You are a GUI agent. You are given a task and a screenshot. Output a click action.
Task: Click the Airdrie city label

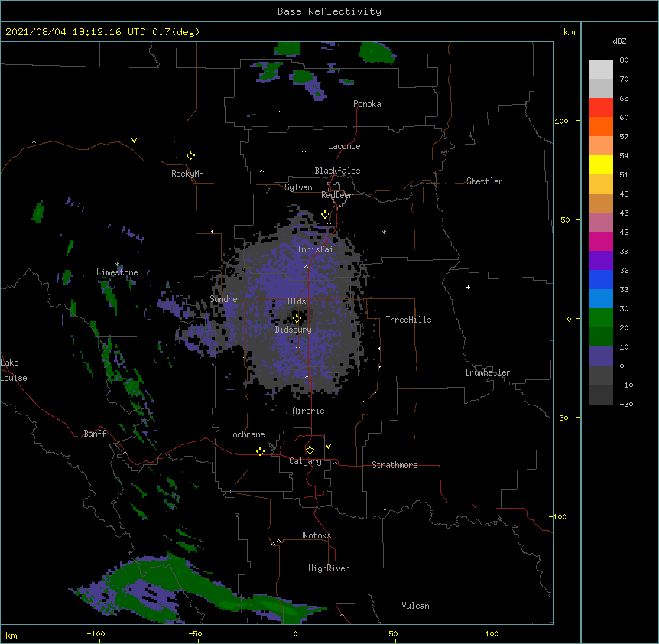point(308,411)
